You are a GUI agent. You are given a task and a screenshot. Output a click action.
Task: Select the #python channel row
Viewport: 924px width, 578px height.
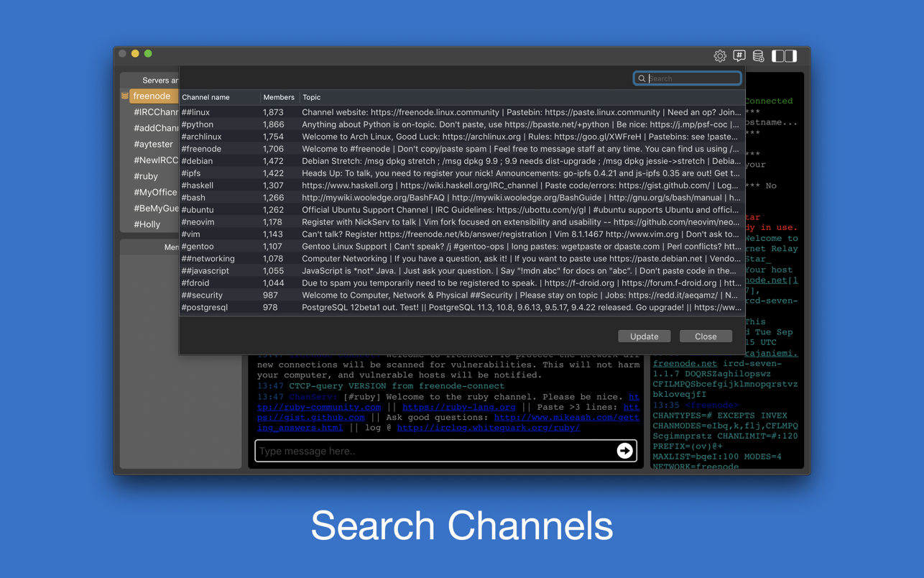[461, 124]
